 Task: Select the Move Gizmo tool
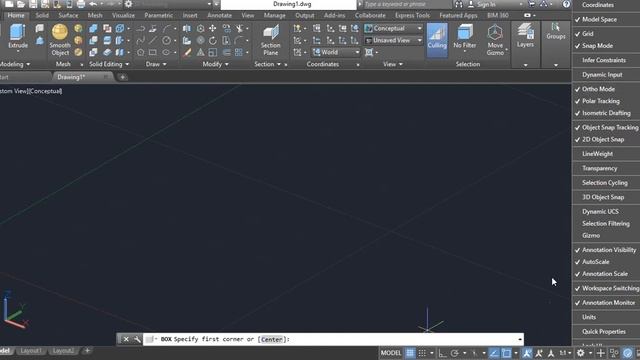click(x=495, y=39)
